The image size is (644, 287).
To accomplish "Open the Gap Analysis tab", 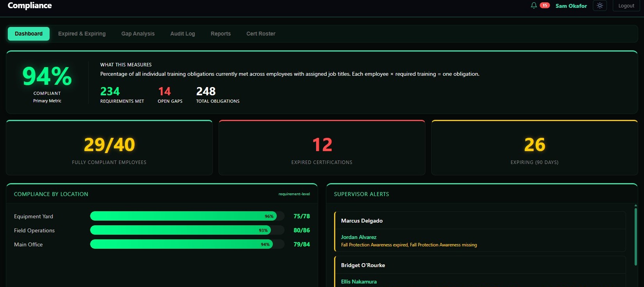I will [x=138, y=34].
